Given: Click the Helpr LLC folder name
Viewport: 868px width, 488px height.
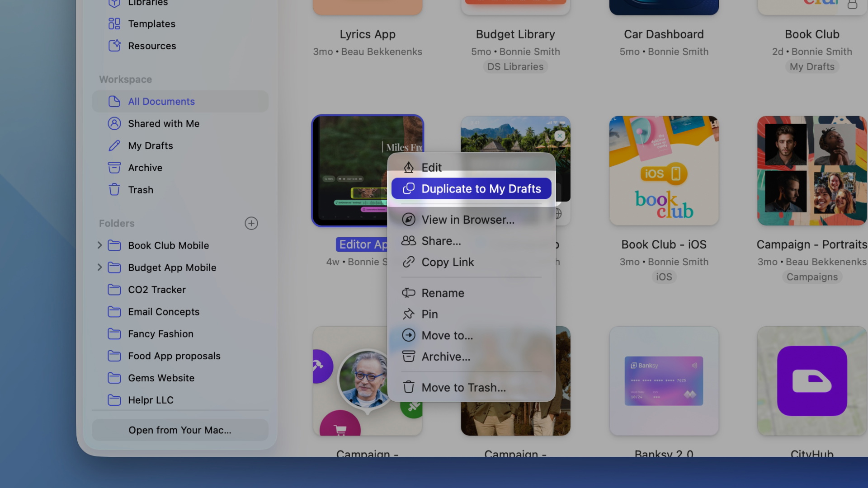Looking at the screenshot, I should pyautogui.click(x=151, y=400).
